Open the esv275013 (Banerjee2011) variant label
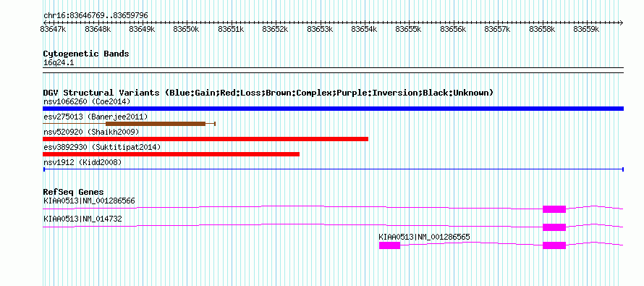Image resolution: width=644 pixels, height=286 pixels. click(96, 117)
